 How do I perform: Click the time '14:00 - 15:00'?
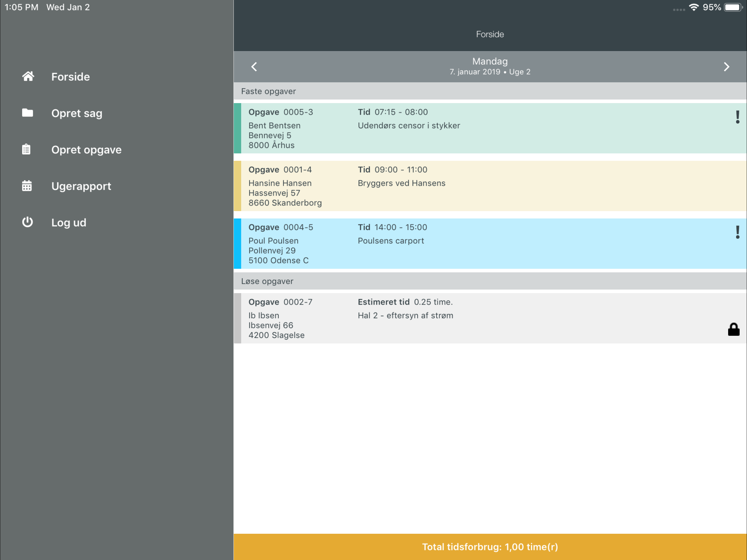pos(401,227)
